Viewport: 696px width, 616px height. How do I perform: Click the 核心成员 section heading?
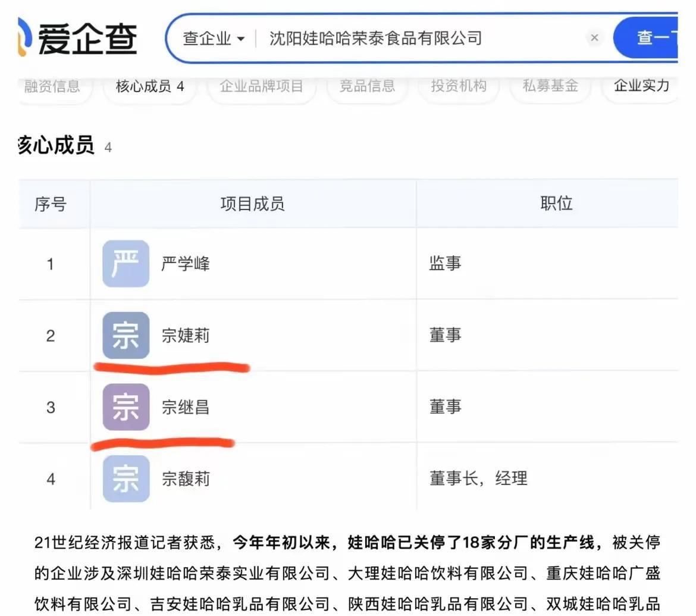point(56,145)
